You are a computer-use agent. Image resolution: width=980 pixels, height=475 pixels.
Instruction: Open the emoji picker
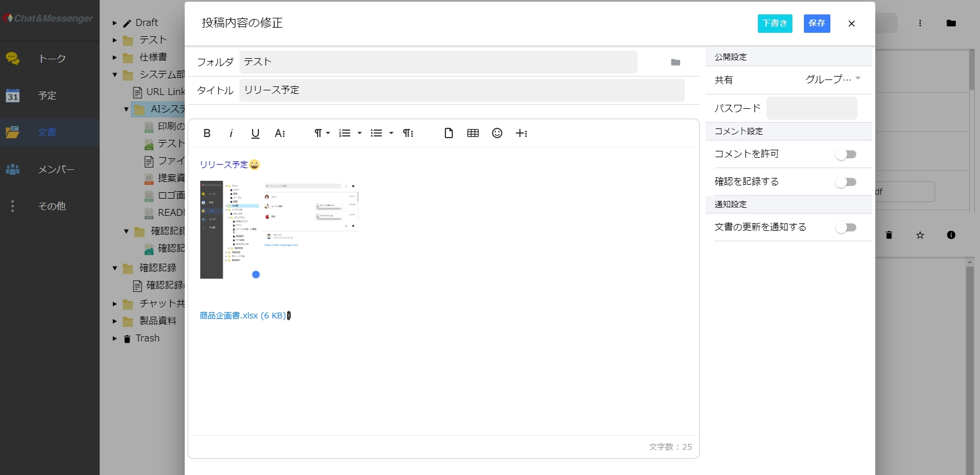click(497, 134)
